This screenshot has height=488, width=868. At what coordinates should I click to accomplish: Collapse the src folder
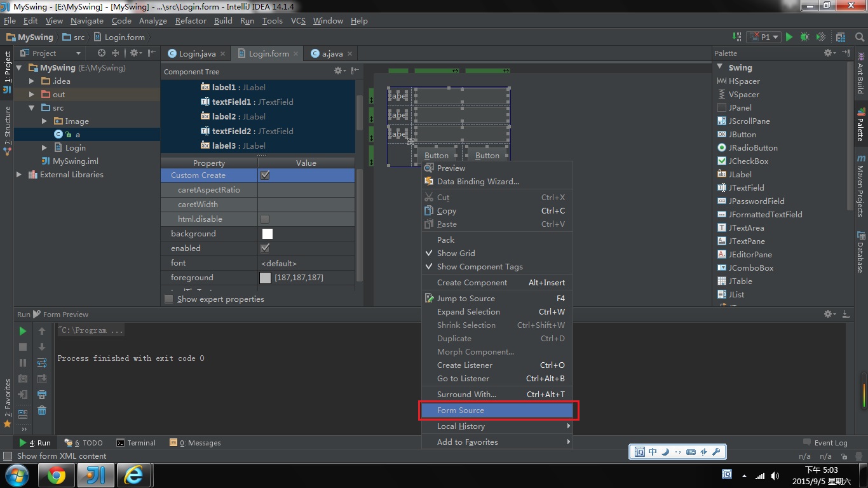click(x=32, y=108)
